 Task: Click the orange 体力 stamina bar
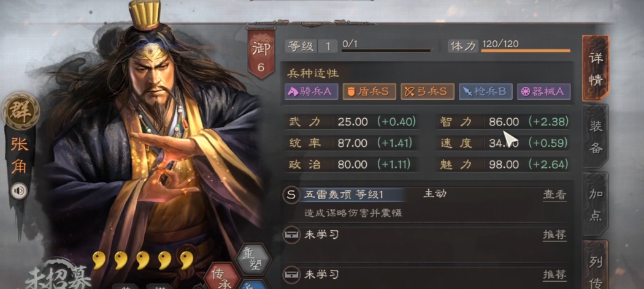(x=525, y=51)
